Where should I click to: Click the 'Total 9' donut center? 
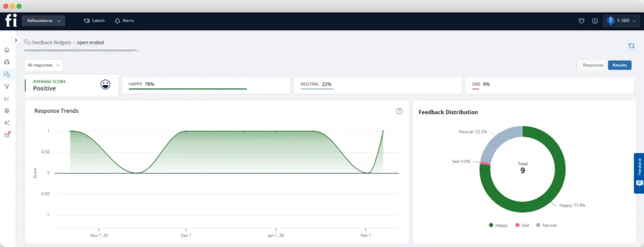coord(523,168)
